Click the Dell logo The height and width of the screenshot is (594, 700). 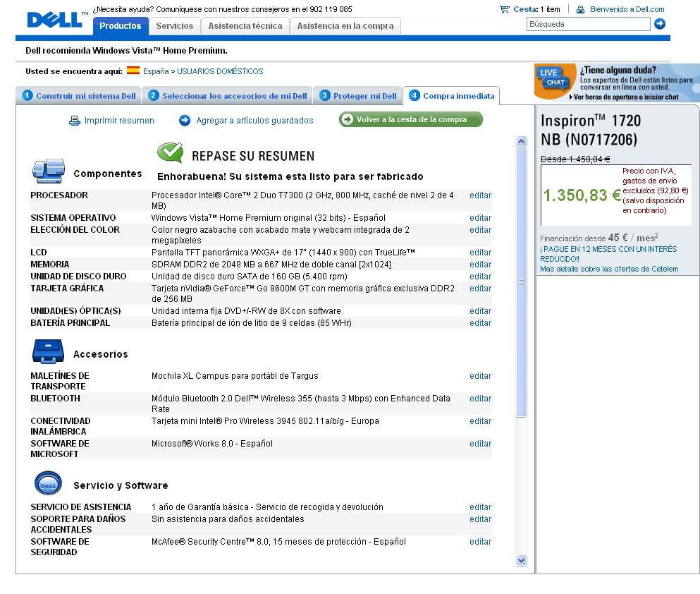pyautogui.click(x=55, y=20)
